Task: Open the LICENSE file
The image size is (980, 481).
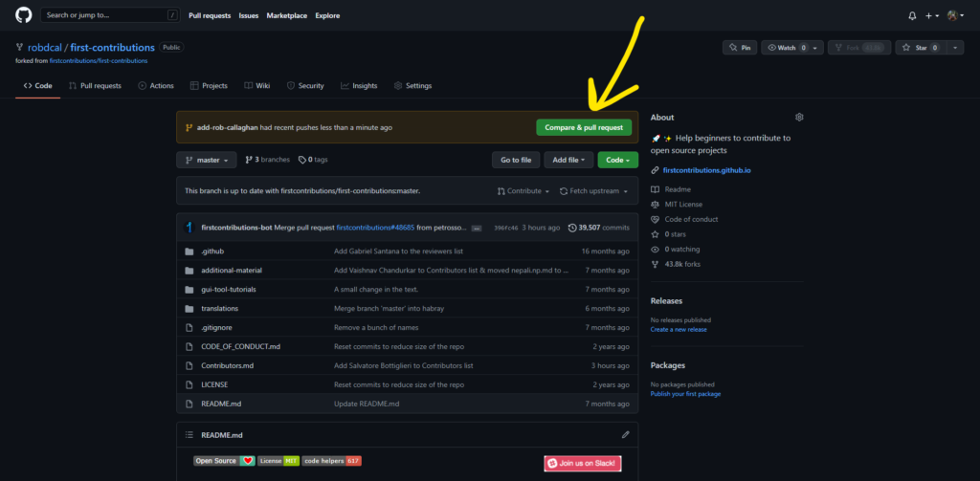Action: 214,384
